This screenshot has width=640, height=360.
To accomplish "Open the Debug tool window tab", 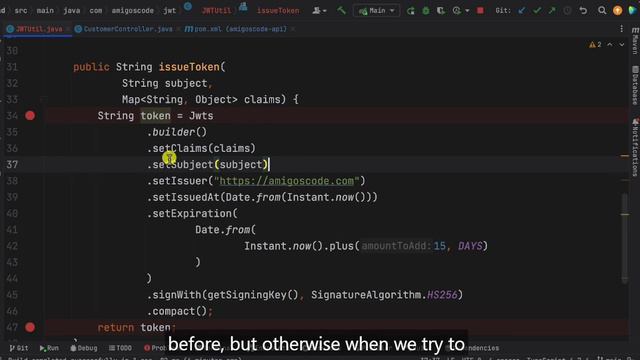I will click(84, 348).
